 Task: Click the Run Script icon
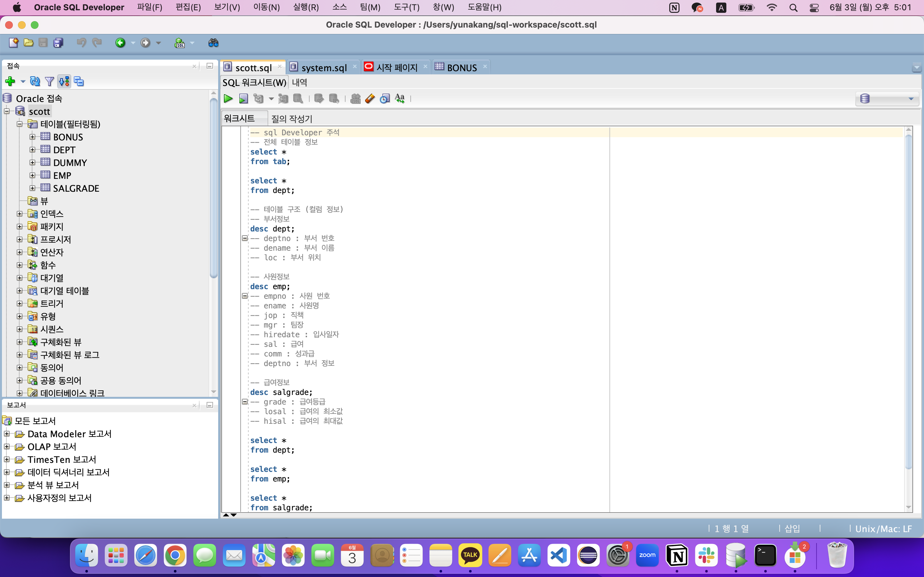[x=243, y=99]
